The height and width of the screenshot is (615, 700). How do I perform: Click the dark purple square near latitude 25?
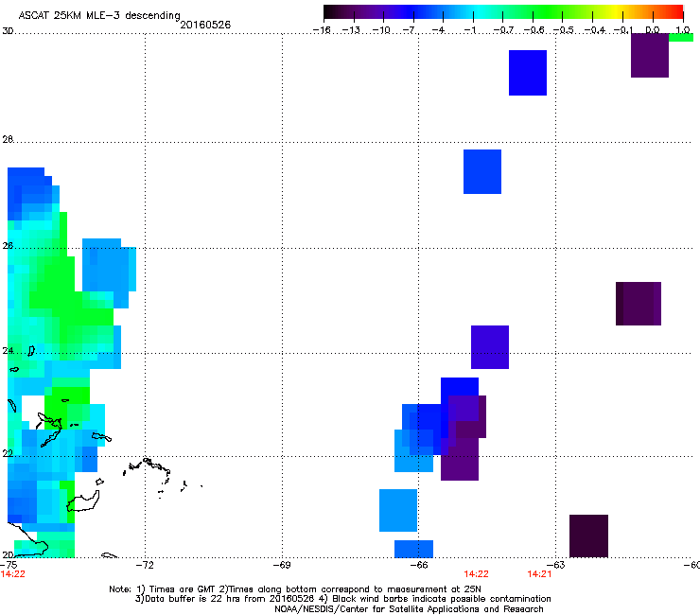point(639,304)
